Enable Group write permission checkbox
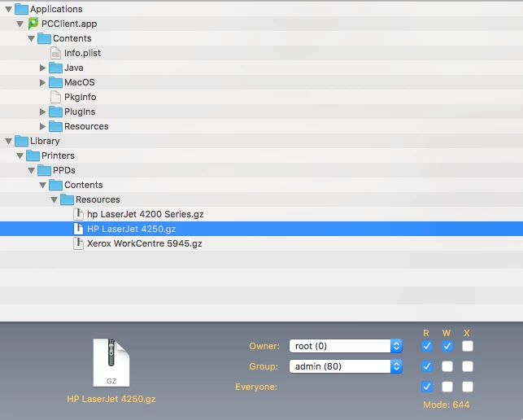The height and width of the screenshot is (420, 523). click(x=447, y=366)
